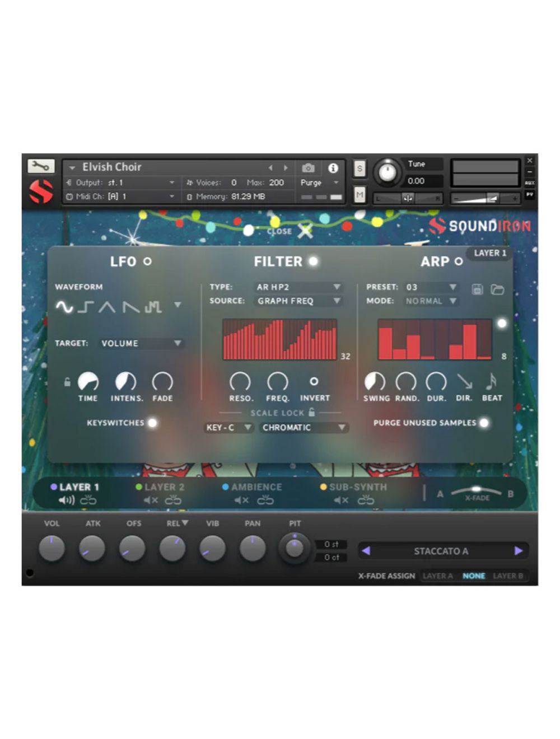Select the sine wave LFO waveform

(x=64, y=306)
